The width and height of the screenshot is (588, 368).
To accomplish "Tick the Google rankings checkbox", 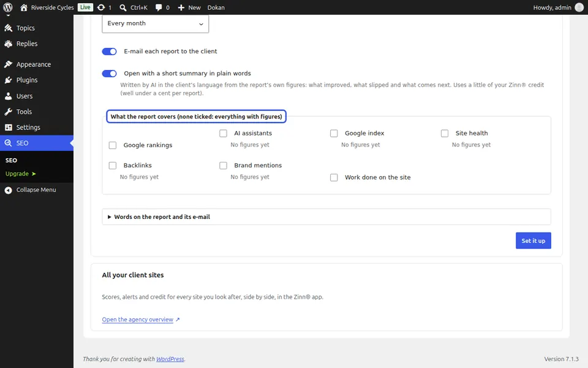I will (113, 145).
